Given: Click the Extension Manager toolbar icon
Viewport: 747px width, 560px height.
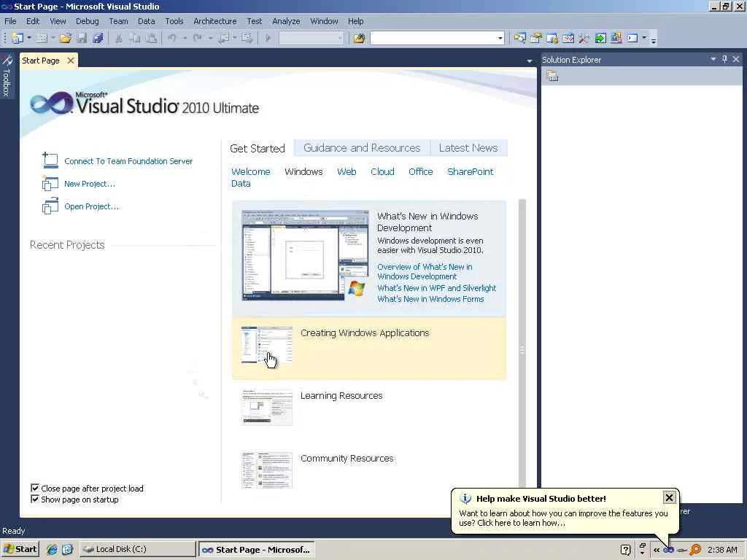Looking at the screenshot, I should [616, 38].
